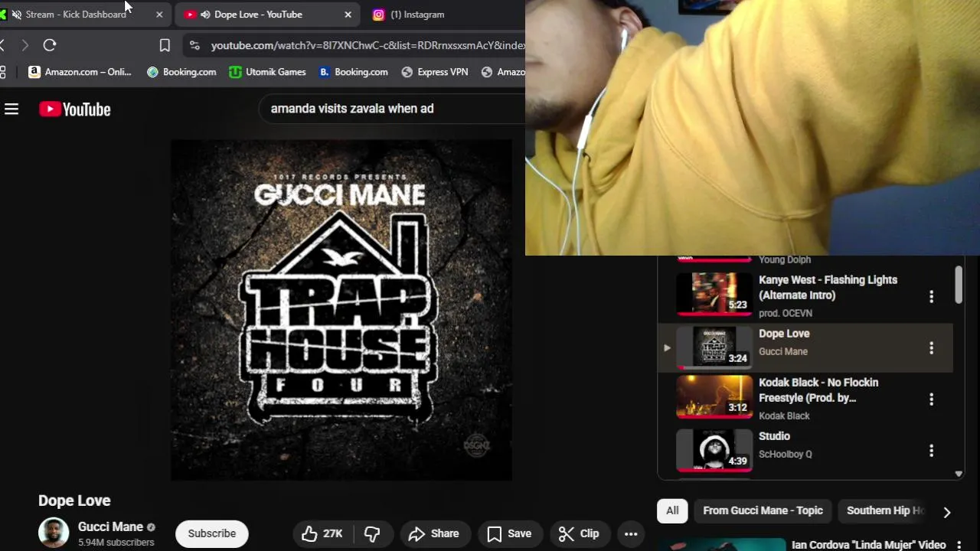Share the Dope Love video
This screenshot has width=980, height=551.
433,534
